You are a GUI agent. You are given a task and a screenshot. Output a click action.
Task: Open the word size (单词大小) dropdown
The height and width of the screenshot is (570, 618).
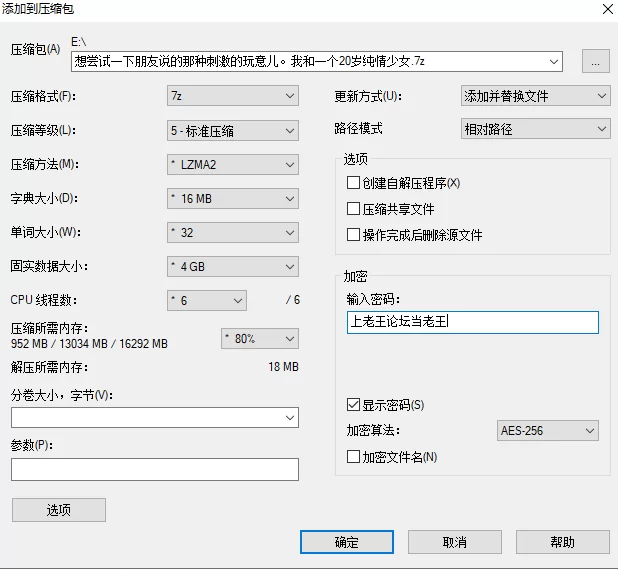tap(232, 232)
